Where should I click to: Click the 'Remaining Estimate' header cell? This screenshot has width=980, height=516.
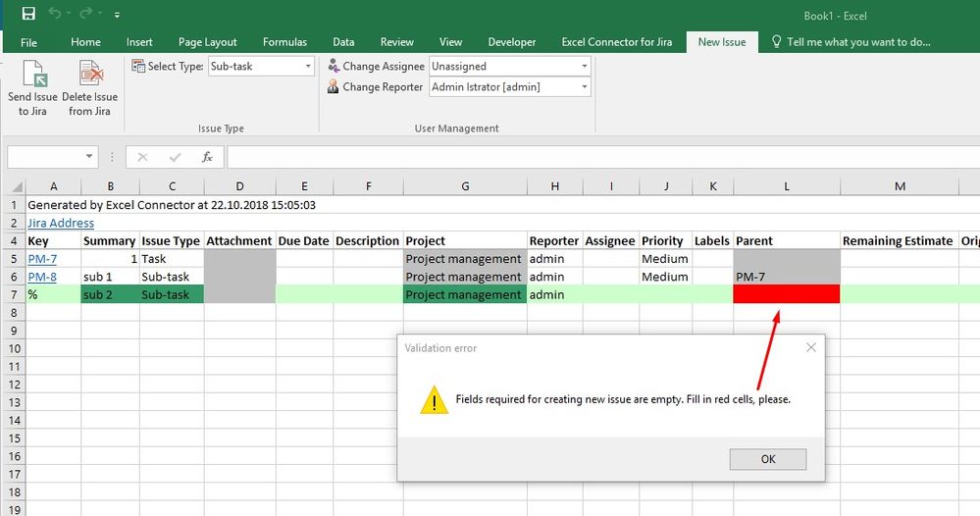tap(899, 240)
